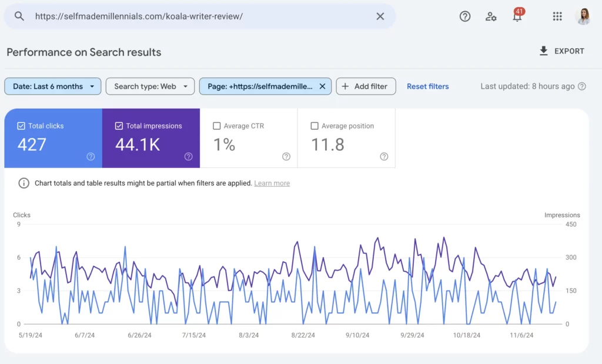
Task: Clear the URL with the X in search bar
Action: (x=380, y=16)
